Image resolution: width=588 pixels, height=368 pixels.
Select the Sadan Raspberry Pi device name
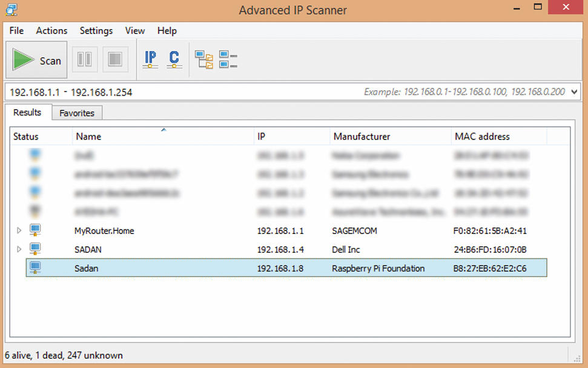(86, 269)
